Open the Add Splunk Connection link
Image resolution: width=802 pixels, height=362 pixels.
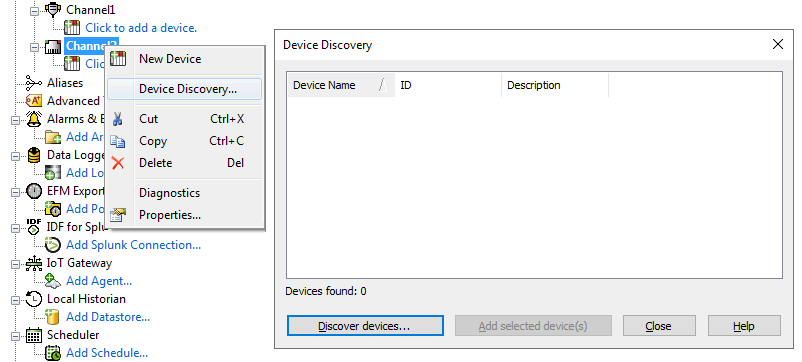click(133, 245)
